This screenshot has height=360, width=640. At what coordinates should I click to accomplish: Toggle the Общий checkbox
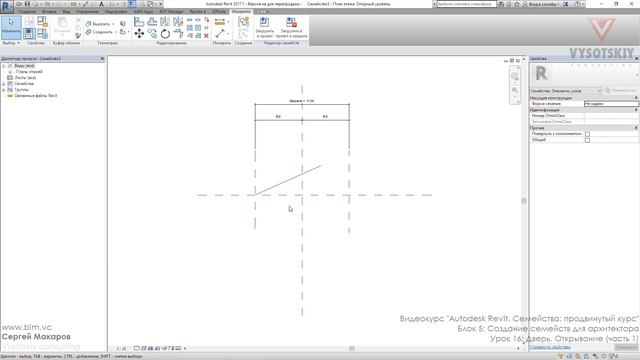click(x=587, y=140)
